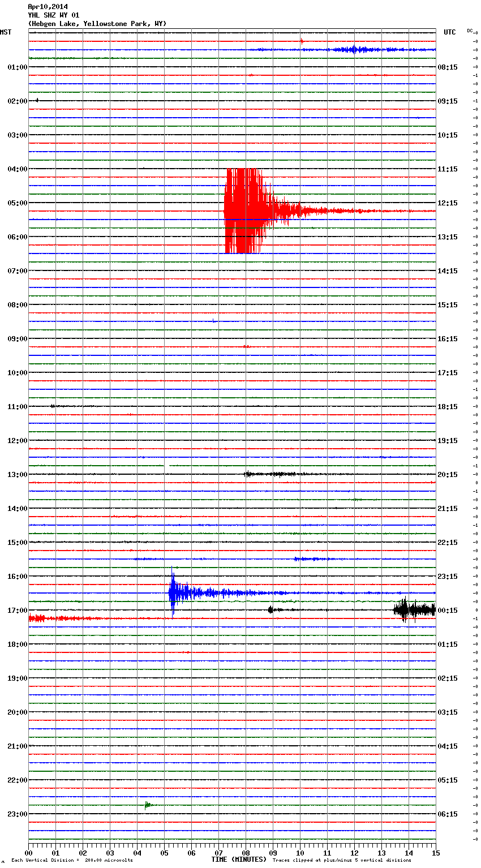
Task: Click minute 07 on the bottom axis
Action: (218, 853)
